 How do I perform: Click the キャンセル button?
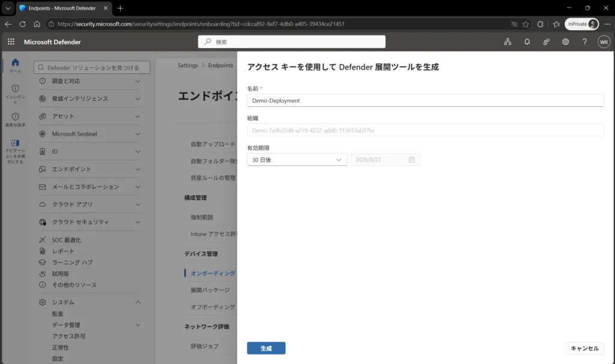click(x=584, y=348)
